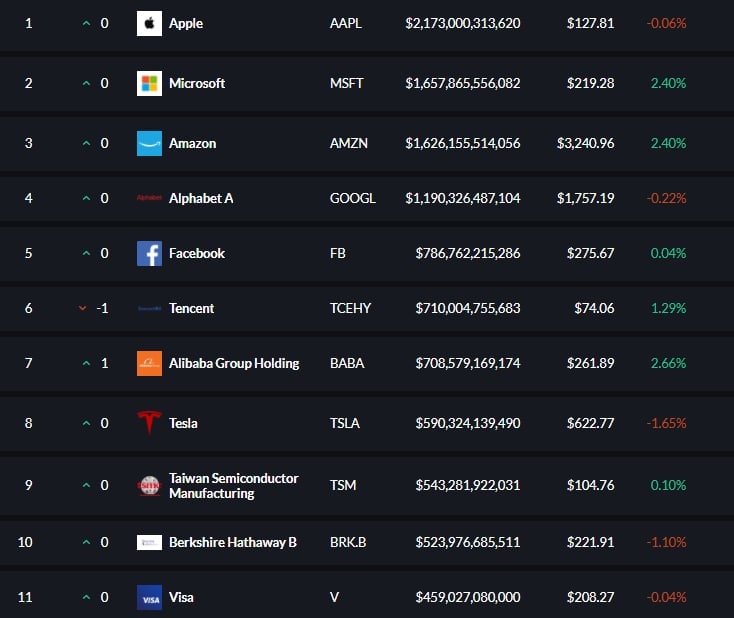Open the Apple company link
The image size is (734, 618).
coord(186,23)
